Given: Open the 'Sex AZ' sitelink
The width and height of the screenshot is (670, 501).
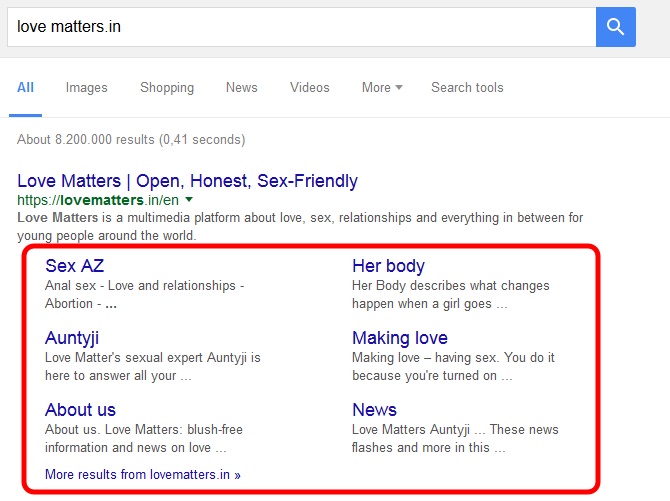Looking at the screenshot, I should [75, 266].
